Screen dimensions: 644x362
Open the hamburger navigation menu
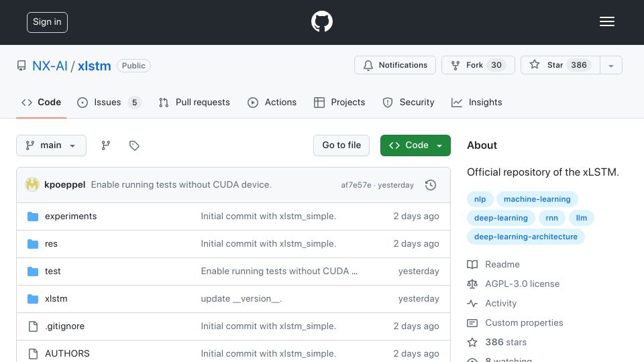point(606,21)
